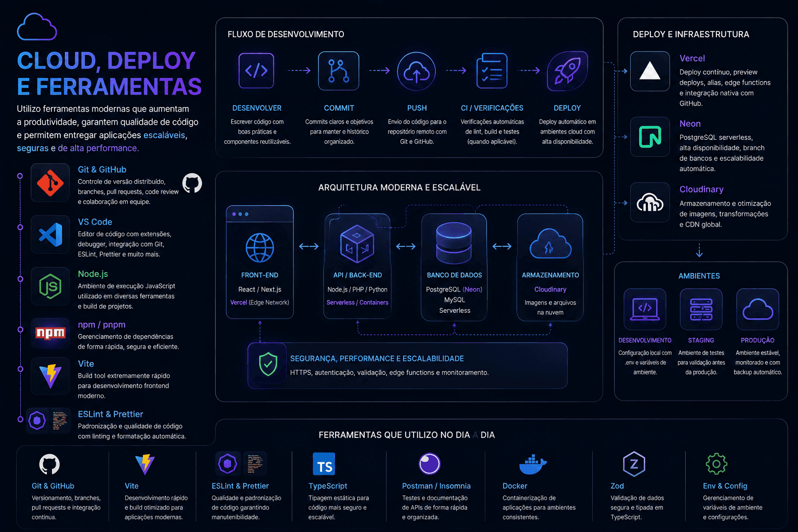Click the "VS Code" title in the left list
798x532 pixels.
[x=95, y=222]
